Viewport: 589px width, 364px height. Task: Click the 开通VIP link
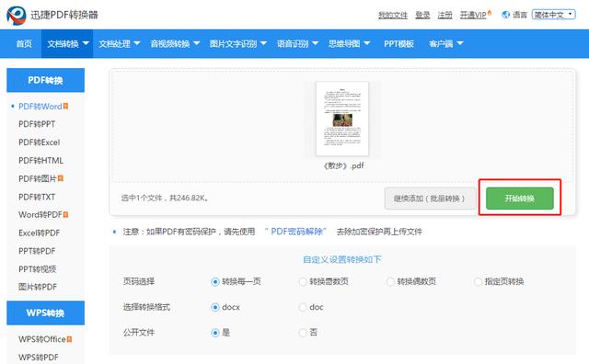[473, 15]
